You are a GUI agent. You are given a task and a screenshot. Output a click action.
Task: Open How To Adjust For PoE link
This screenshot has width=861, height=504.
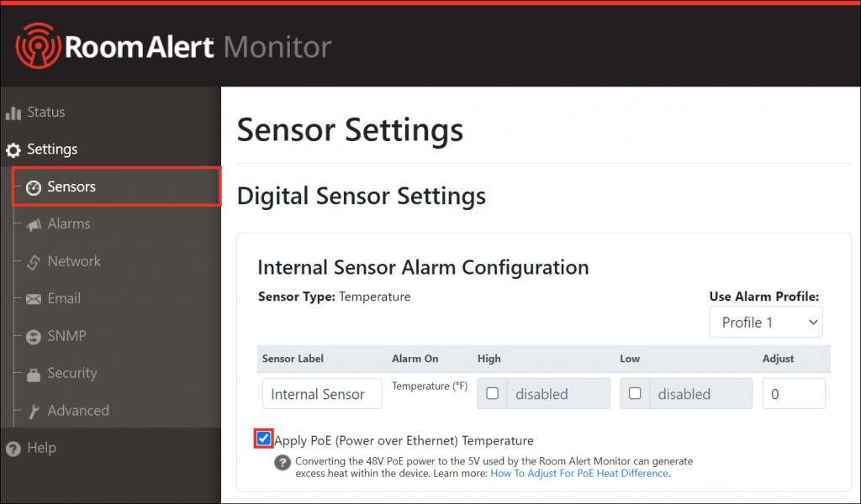[x=578, y=472]
